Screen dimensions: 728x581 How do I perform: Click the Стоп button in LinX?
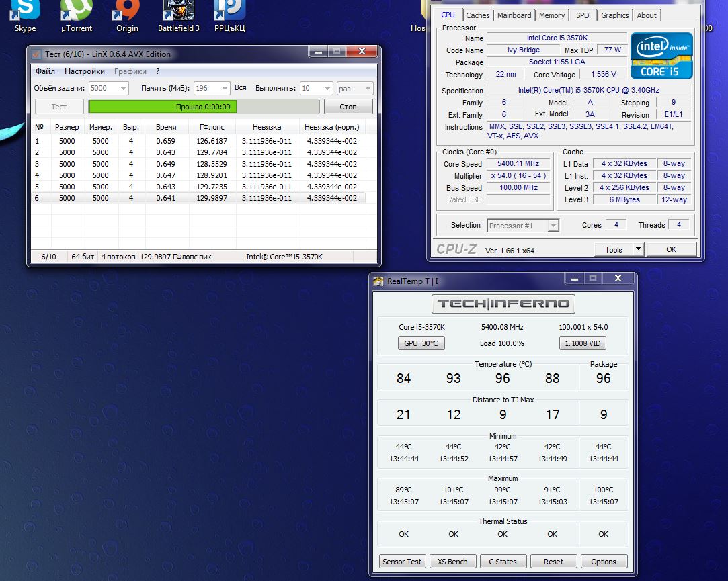(348, 107)
